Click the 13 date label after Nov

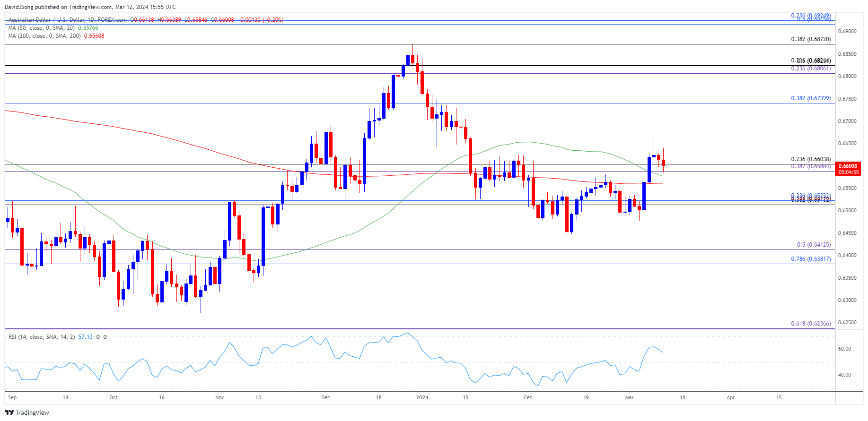point(258,397)
